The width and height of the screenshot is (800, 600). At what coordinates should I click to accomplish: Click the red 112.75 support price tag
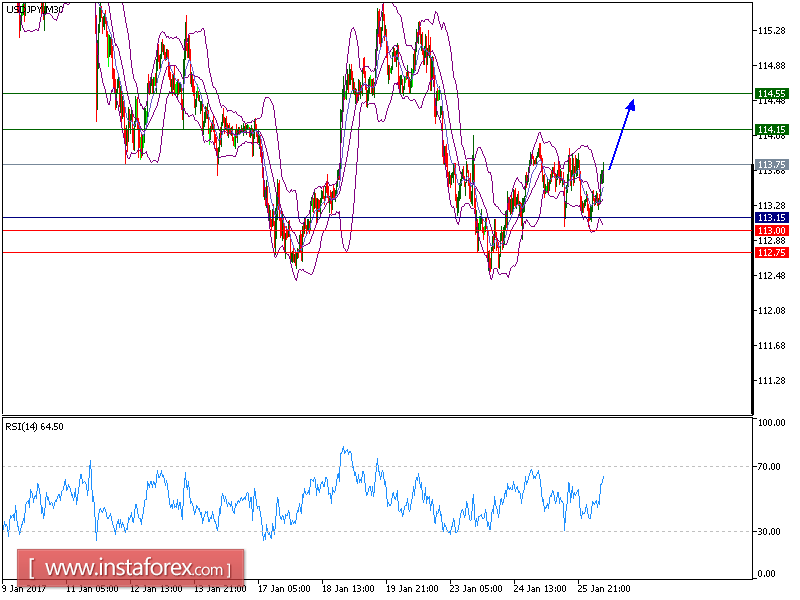770,252
